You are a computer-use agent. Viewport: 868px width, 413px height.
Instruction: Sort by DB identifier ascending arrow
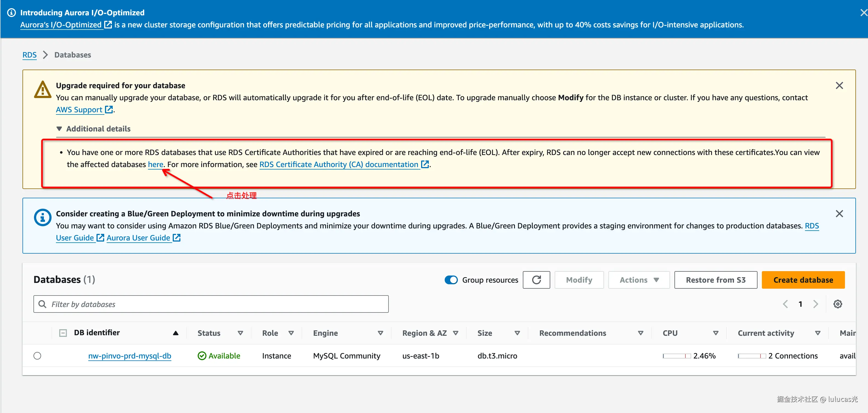click(175, 333)
